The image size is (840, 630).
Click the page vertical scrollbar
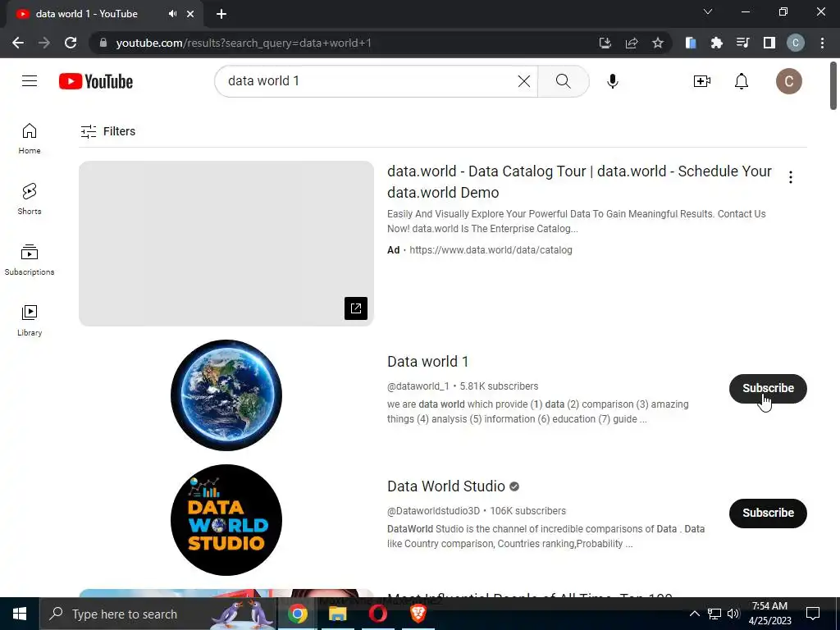point(833,85)
